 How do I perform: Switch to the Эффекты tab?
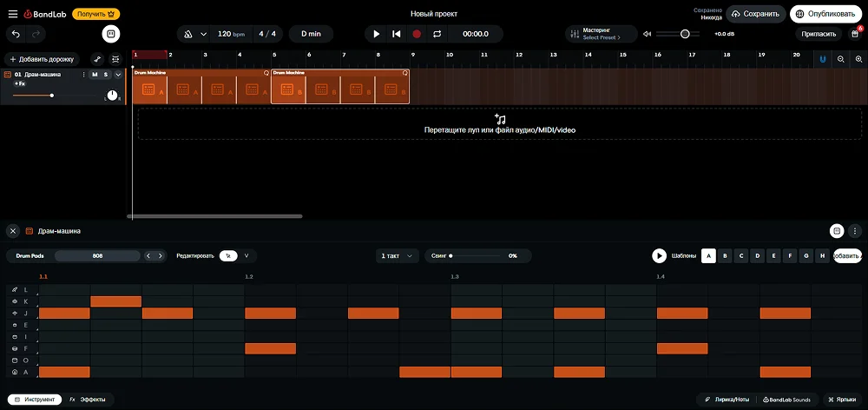(88, 399)
